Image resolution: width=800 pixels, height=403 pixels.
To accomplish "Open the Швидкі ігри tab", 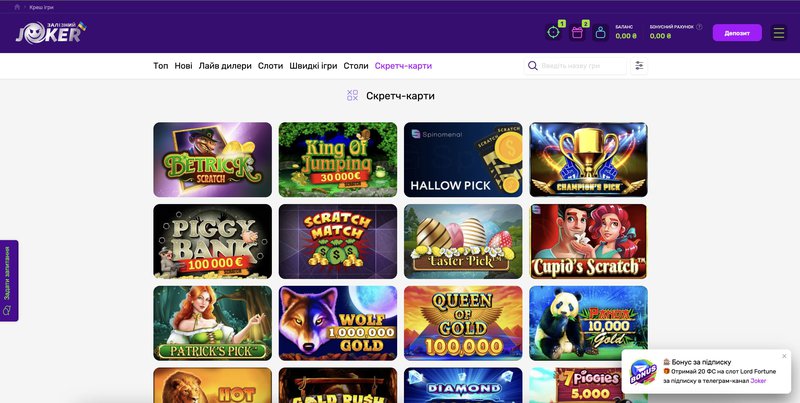I will click(x=313, y=66).
